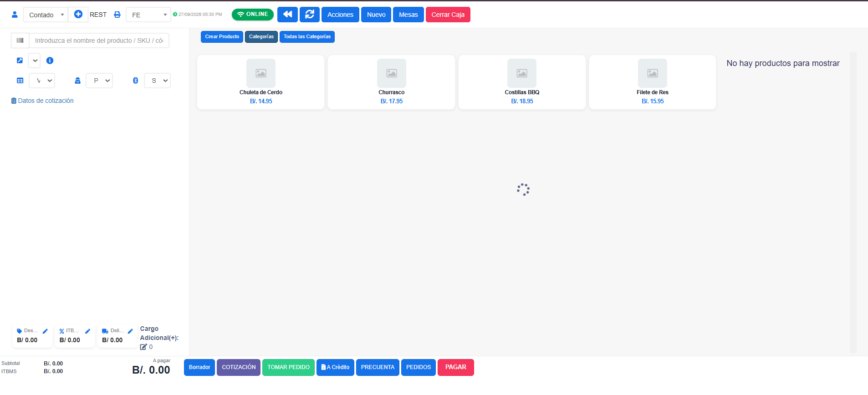
Task: Add Costillas BBQ product
Action: 522,82
